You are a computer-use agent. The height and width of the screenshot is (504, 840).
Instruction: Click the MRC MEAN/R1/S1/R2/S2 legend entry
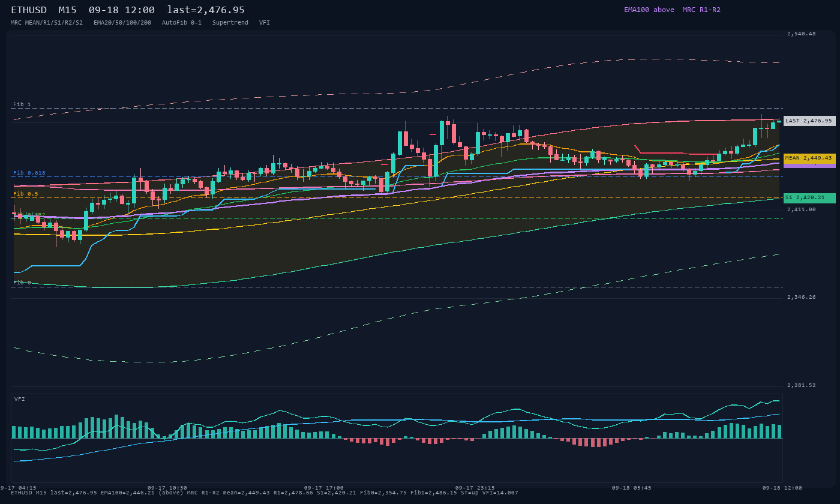(47, 22)
